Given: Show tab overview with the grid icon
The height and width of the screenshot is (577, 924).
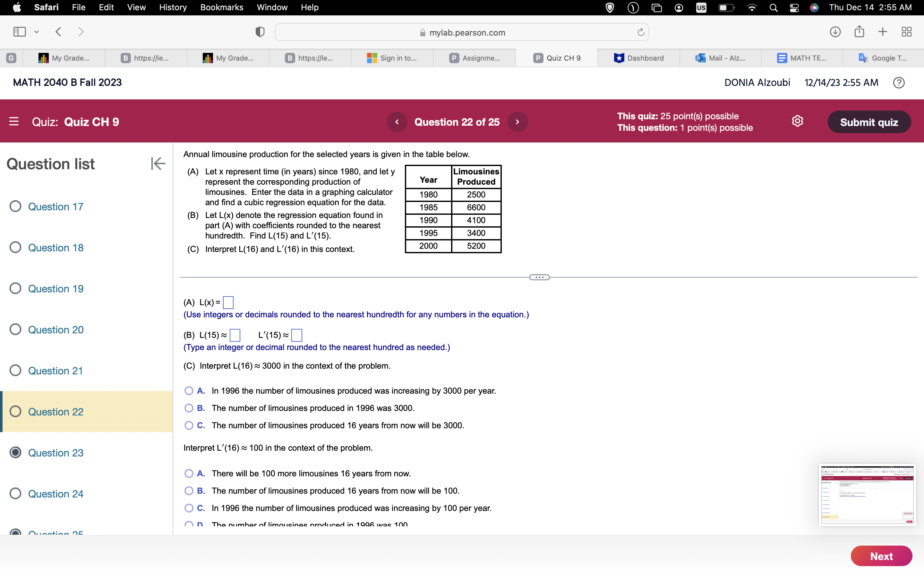Looking at the screenshot, I should pyautogui.click(x=906, y=32).
